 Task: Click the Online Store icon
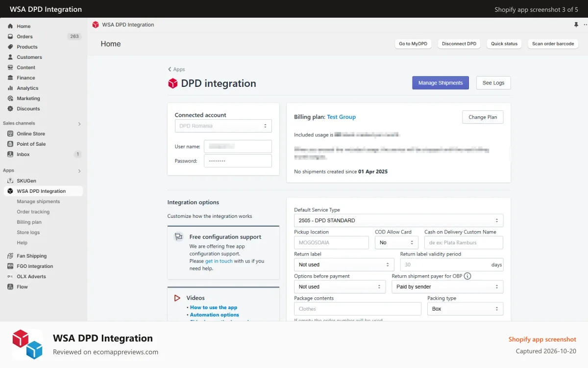10,133
